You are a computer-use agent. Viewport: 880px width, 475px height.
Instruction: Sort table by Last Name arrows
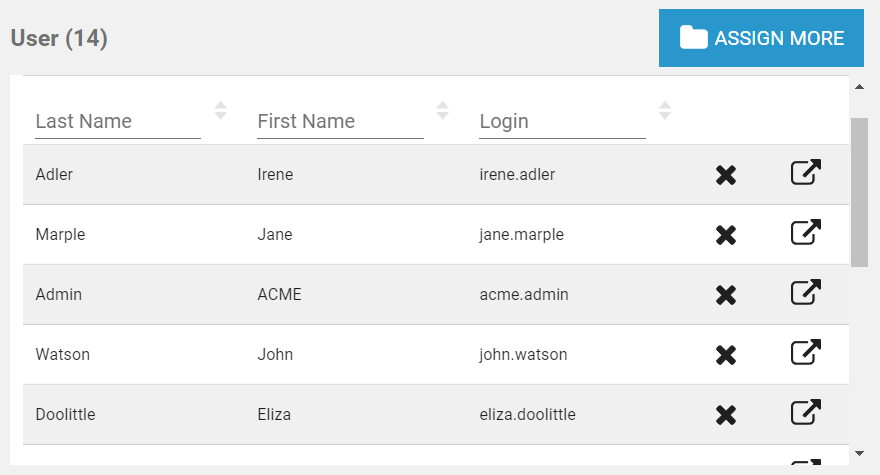pyautogui.click(x=221, y=110)
